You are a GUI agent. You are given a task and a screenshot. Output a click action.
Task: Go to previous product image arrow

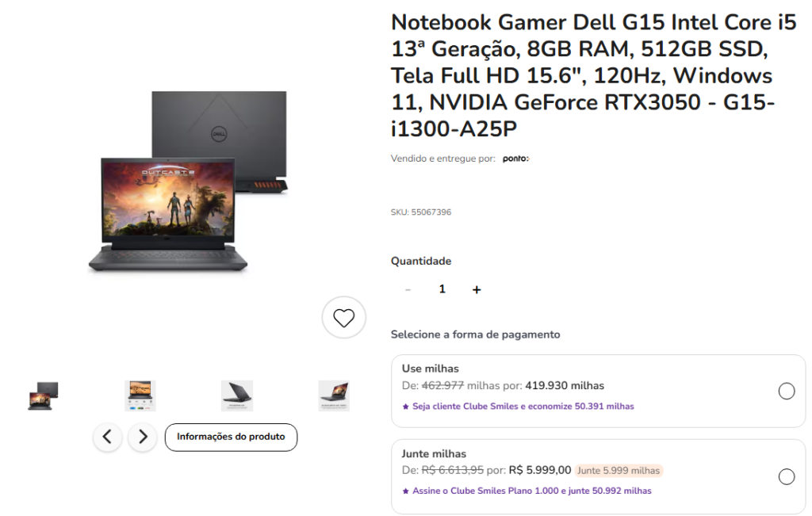point(107,437)
